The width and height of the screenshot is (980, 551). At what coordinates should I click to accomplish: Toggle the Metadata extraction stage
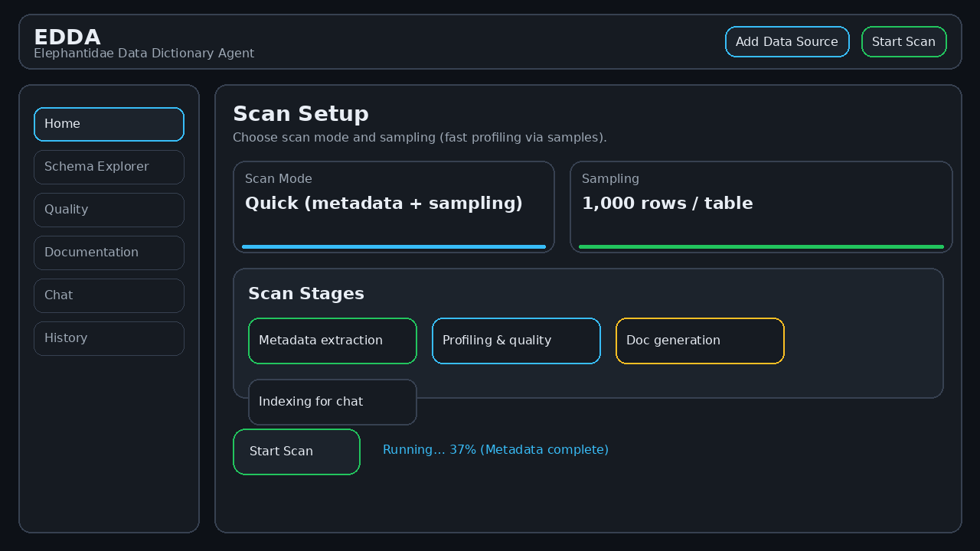point(332,341)
